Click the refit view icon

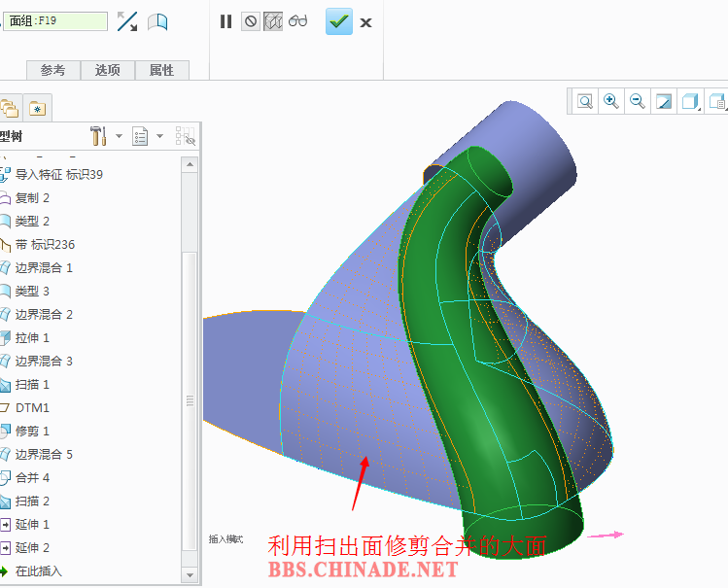[x=585, y=101]
